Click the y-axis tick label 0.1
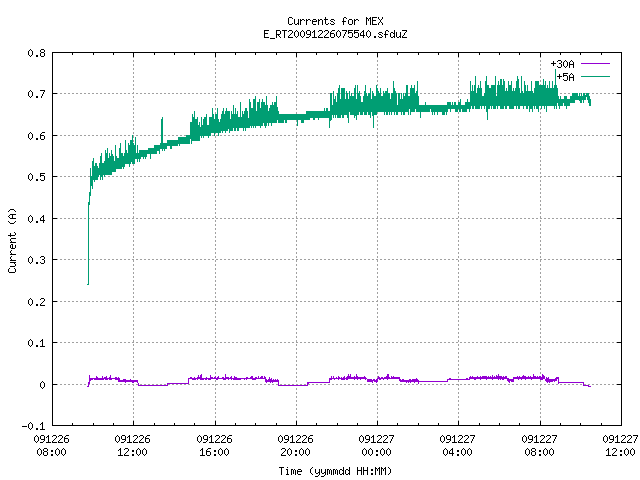The height and width of the screenshot is (480, 640). click(x=36, y=343)
